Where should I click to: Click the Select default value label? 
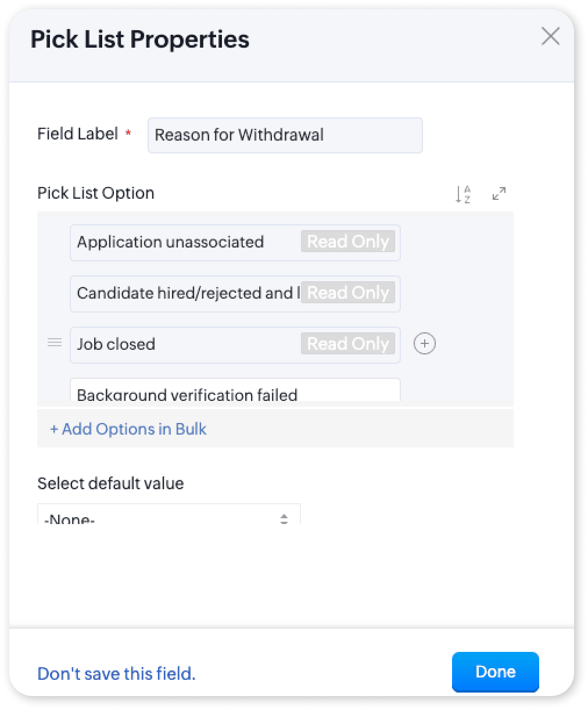(110, 483)
